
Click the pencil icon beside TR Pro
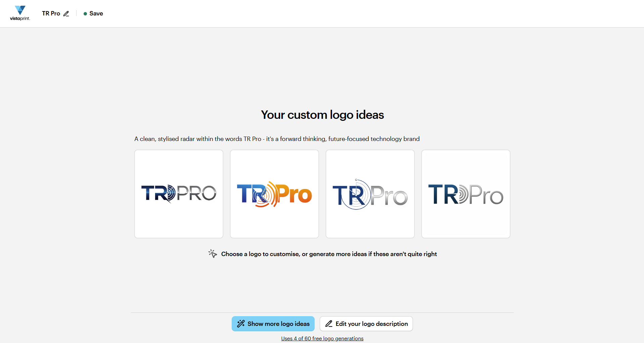click(x=66, y=14)
